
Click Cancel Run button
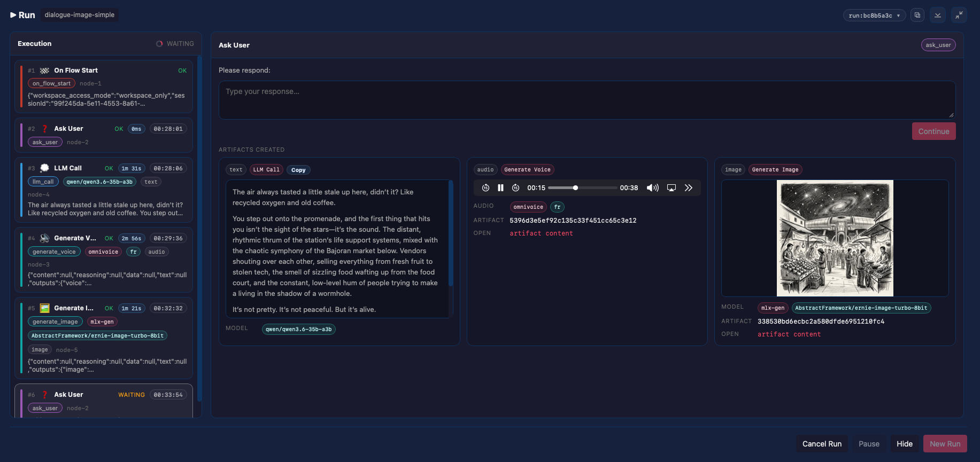pos(822,444)
